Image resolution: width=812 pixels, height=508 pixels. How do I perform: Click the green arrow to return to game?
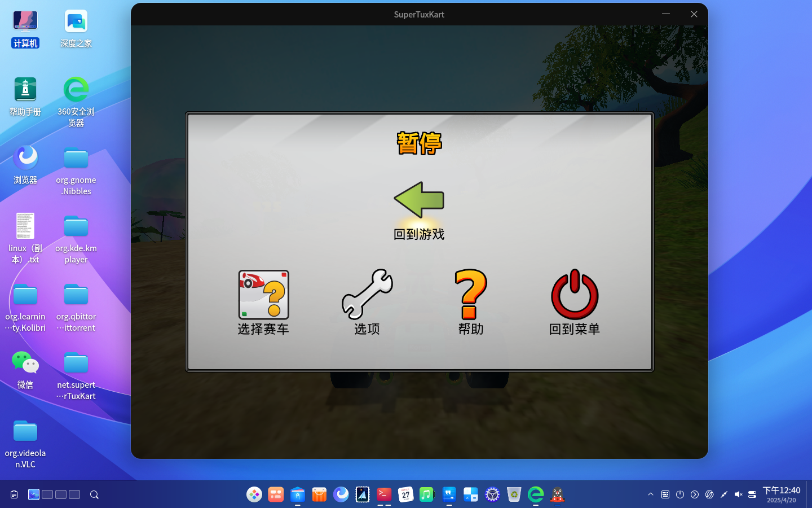419,200
